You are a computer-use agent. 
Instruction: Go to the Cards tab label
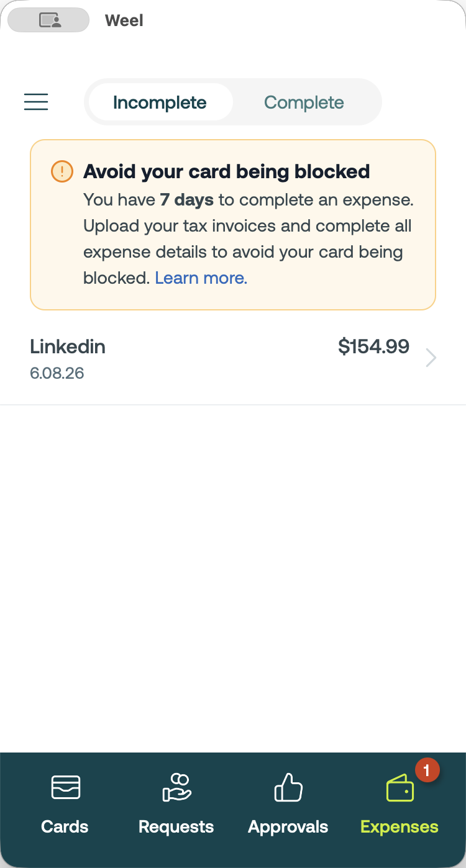click(65, 826)
